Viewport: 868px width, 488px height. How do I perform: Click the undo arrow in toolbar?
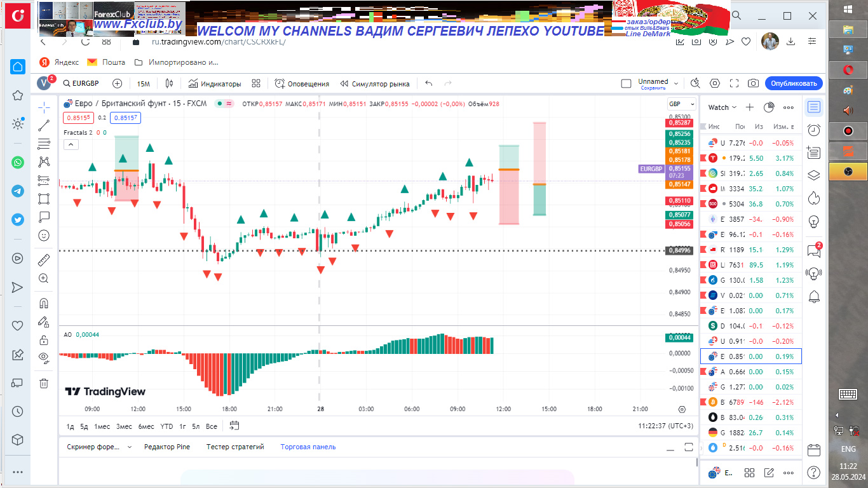point(429,83)
